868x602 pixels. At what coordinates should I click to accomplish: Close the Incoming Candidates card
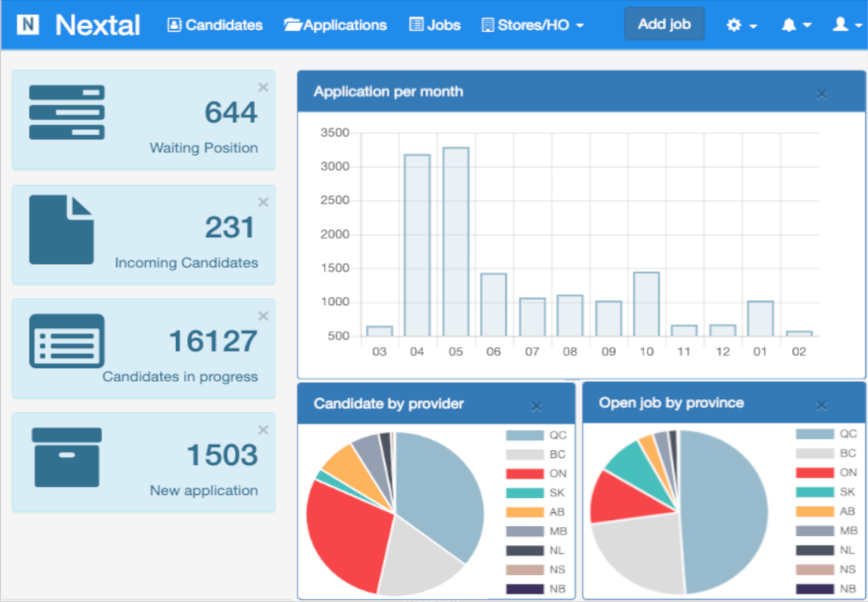(x=263, y=202)
